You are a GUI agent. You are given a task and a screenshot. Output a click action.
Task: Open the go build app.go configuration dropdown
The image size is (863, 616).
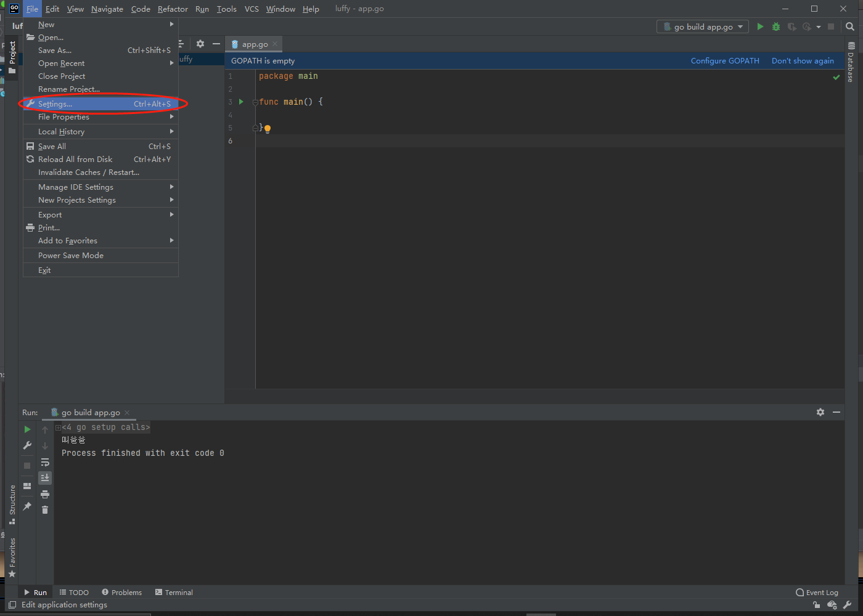(703, 26)
